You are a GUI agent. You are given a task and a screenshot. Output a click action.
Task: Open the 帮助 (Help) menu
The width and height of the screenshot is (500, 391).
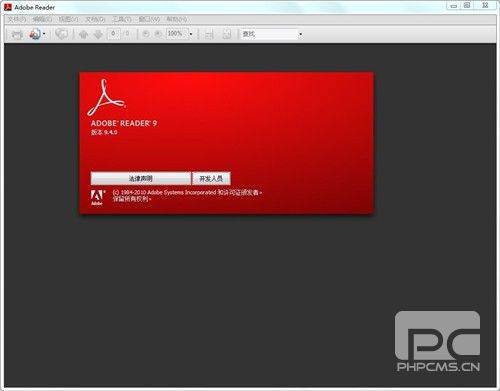(x=177, y=19)
